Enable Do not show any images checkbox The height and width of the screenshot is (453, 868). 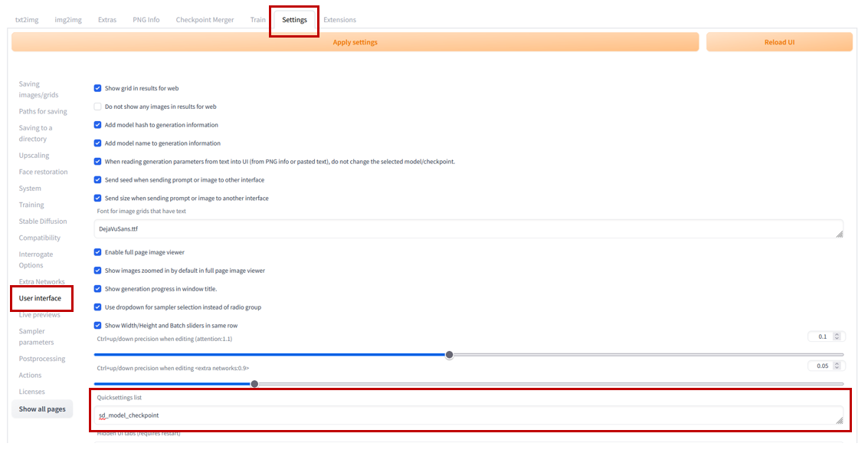point(98,107)
